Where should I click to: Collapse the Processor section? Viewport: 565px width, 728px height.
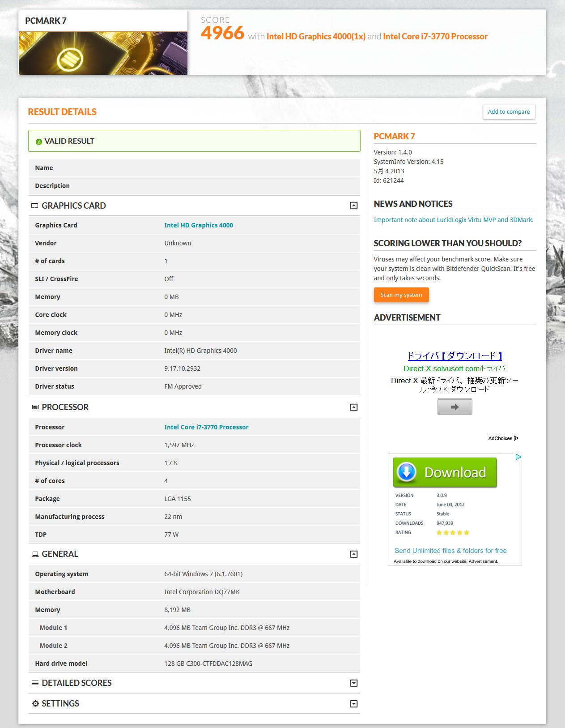coord(353,407)
